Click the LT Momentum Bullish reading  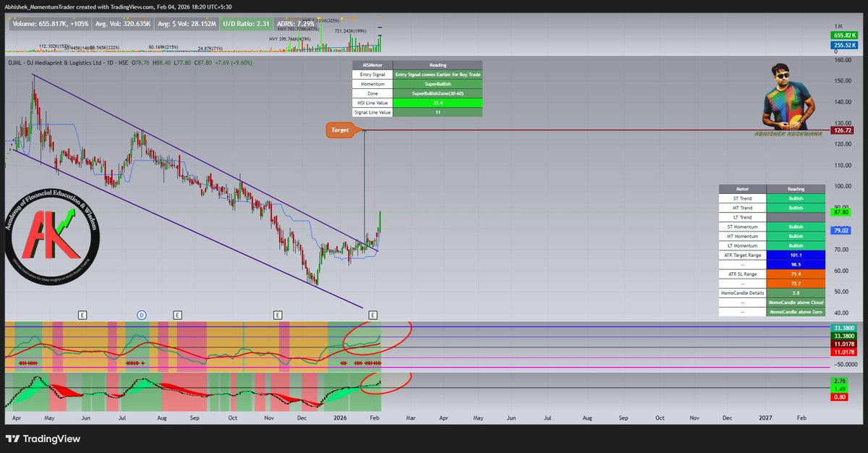coord(796,246)
